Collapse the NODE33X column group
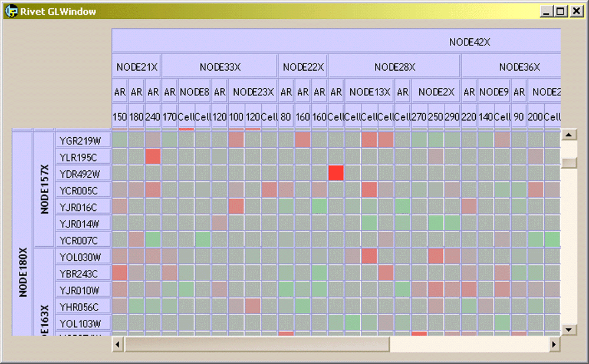This screenshot has width=589, height=364. [219, 67]
